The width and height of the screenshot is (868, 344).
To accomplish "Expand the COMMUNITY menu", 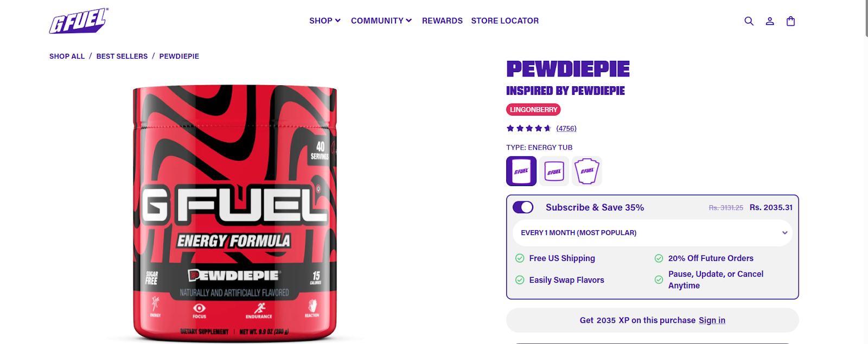I will [x=381, y=21].
